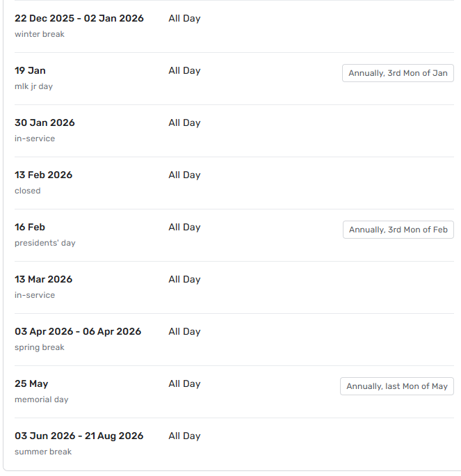Click the "Annually, 3rd Mon of Jan" badge

point(398,73)
